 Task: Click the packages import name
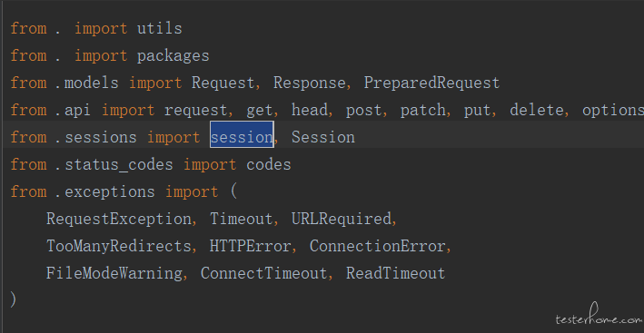(x=173, y=55)
